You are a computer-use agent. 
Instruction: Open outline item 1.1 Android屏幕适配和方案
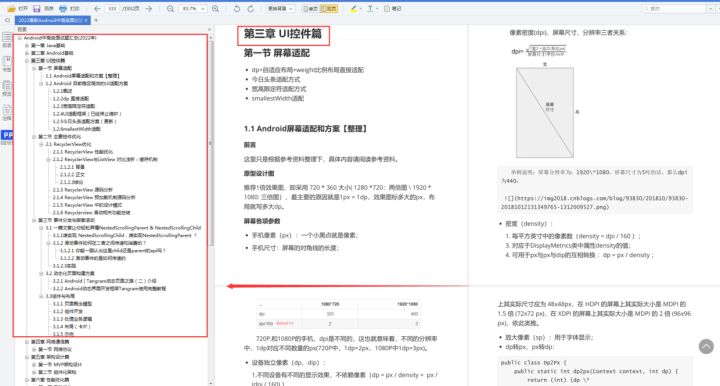pos(83,76)
